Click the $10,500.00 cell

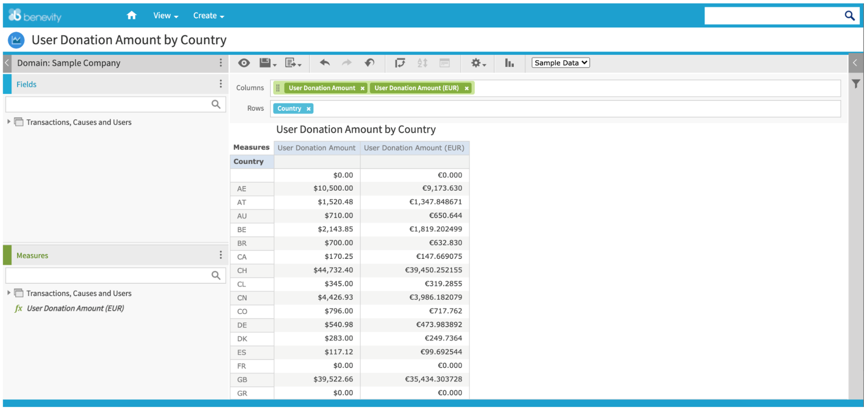pyautogui.click(x=317, y=188)
